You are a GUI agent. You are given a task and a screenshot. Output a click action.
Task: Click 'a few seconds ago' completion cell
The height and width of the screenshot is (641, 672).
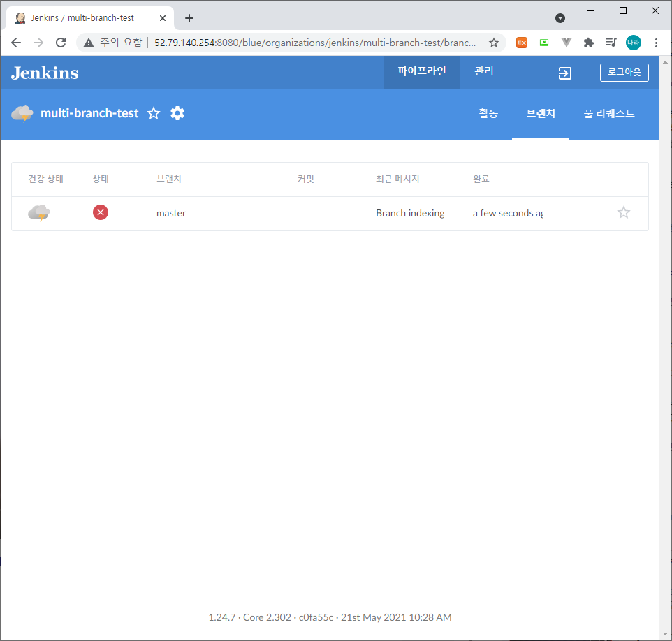[508, 214]
